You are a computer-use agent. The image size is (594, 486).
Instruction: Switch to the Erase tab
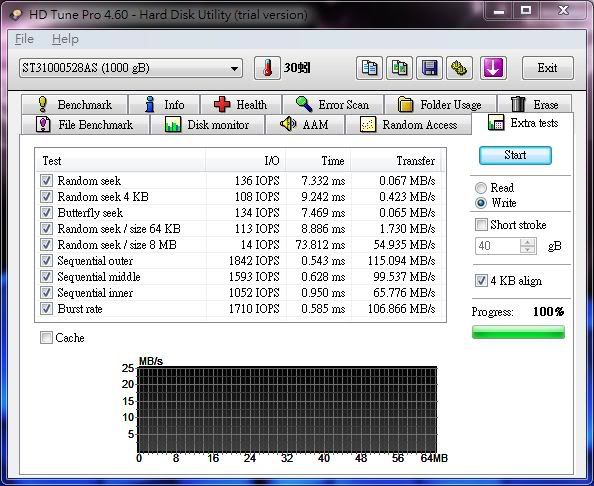[535, 104]
